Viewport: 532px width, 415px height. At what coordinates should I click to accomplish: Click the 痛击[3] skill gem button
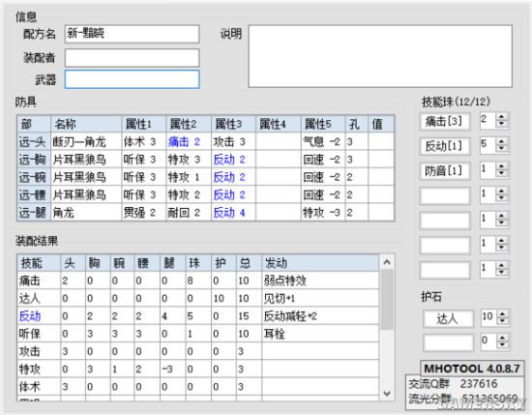[x=445, y=122]
